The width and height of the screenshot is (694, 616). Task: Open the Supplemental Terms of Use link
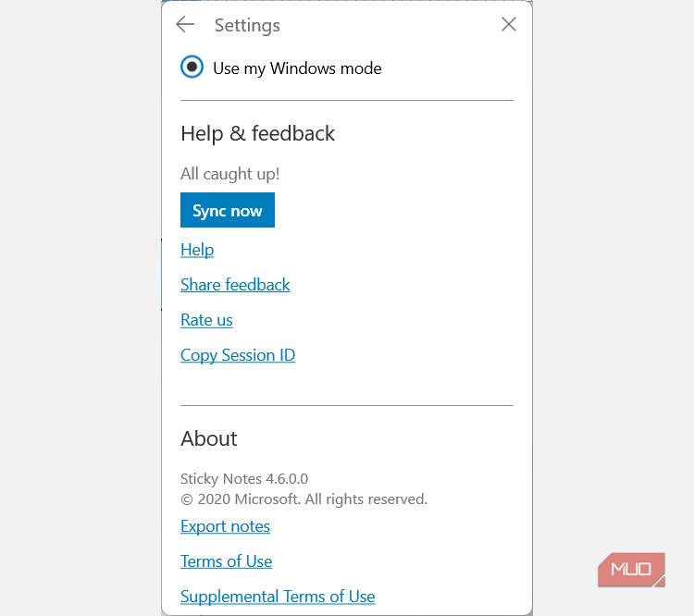278,597
